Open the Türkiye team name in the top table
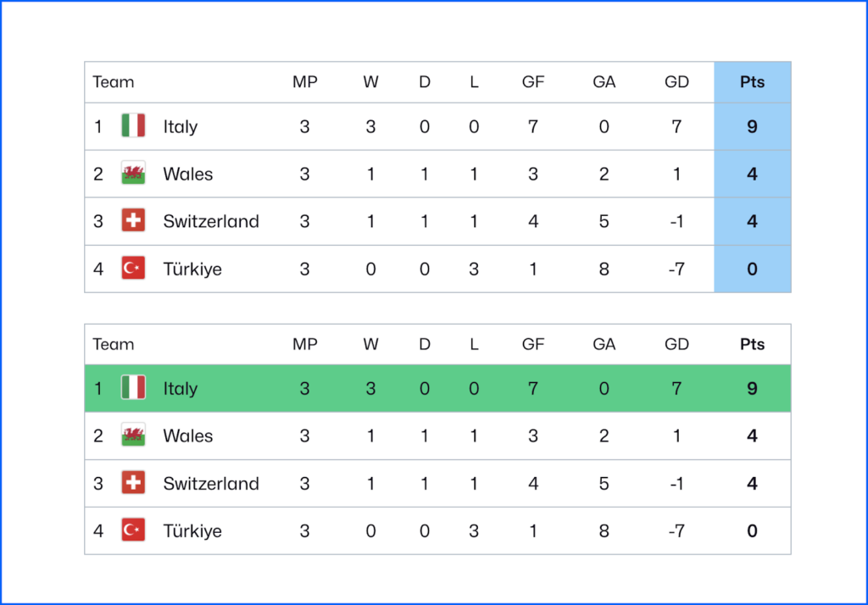Image resolution: width=868 pixels, height=605 pixels. click(x=192, y=269)
